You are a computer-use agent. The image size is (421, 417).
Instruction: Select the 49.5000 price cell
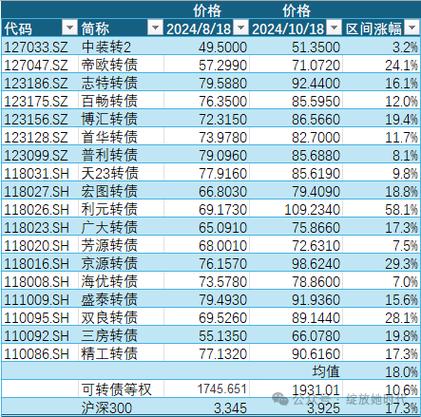click(207, 47)
